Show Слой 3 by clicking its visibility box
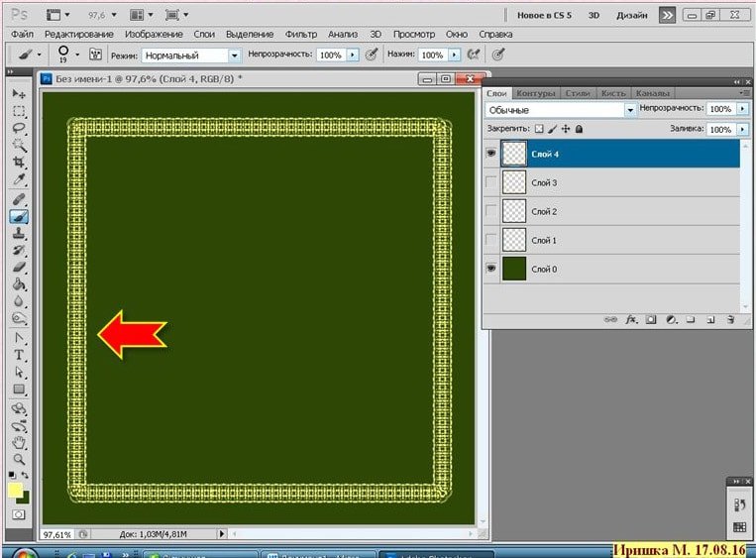The height and width of the screenshot is (558, 756). tap(492, 182)
